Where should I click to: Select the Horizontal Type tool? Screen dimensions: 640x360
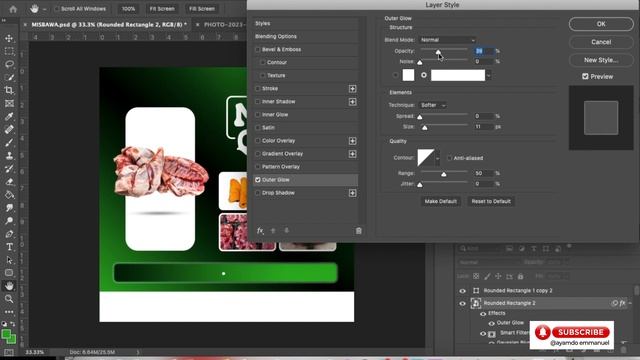tap(9, 247)
